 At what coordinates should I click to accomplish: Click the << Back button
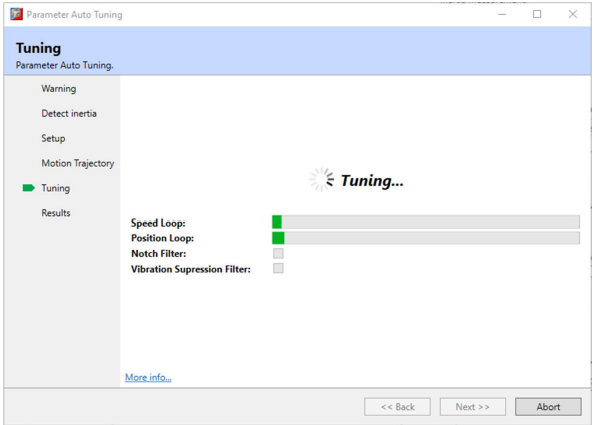[x=397, y=407]
